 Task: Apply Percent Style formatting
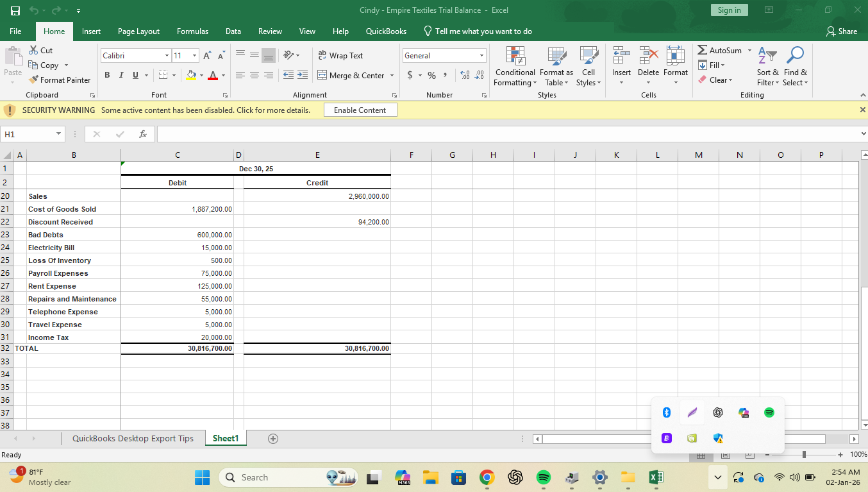click(431, 75)
